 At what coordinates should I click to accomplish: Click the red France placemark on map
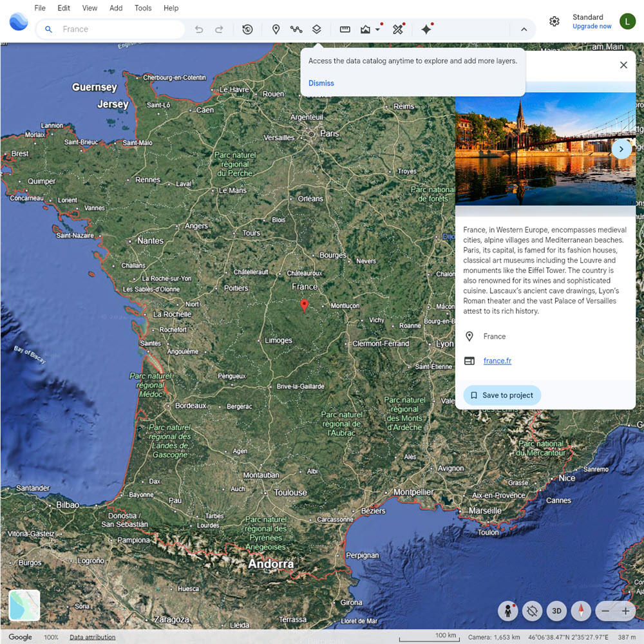[x=305, y=305]
